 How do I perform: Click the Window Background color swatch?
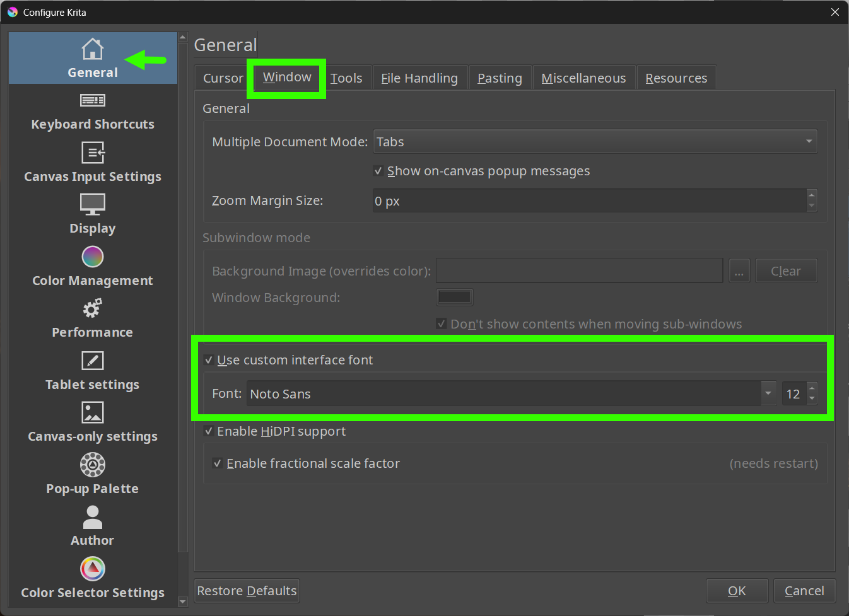[x=454, y=296]
